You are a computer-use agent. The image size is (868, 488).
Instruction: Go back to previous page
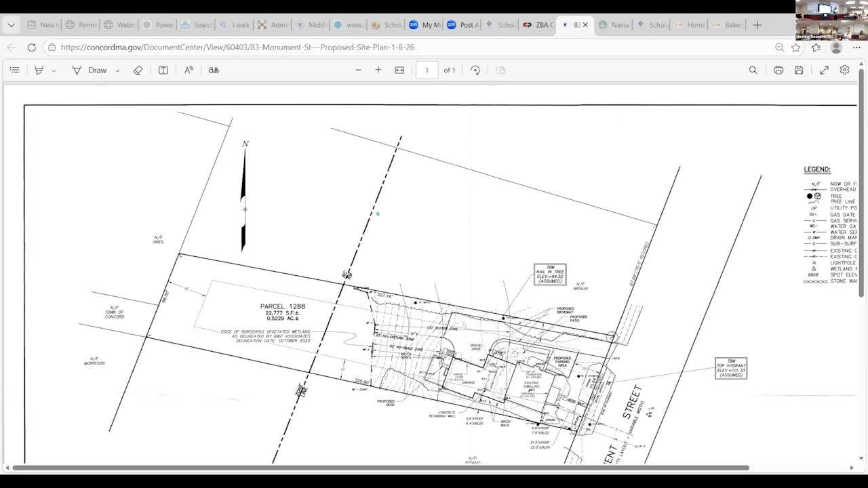12,47
